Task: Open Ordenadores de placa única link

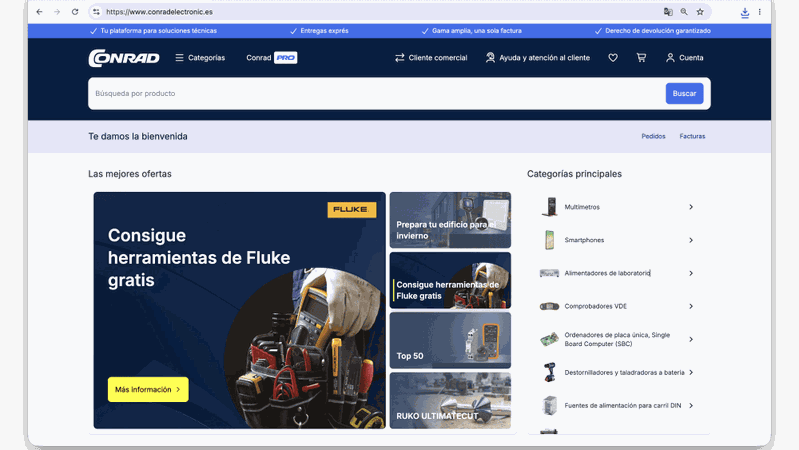Action: [617, 339]
